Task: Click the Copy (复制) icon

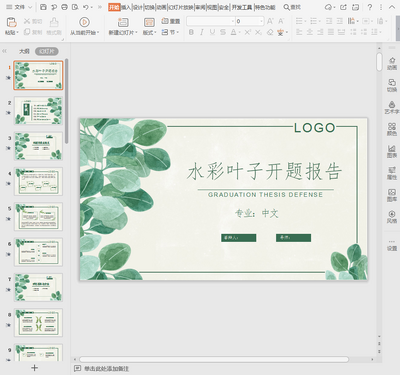Action: coord(27,32)
